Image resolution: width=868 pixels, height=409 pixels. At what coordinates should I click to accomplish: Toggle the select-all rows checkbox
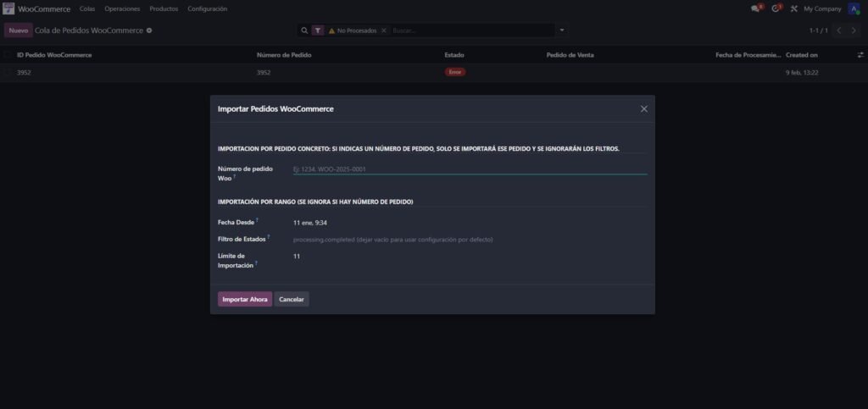(x=7, y=55)
